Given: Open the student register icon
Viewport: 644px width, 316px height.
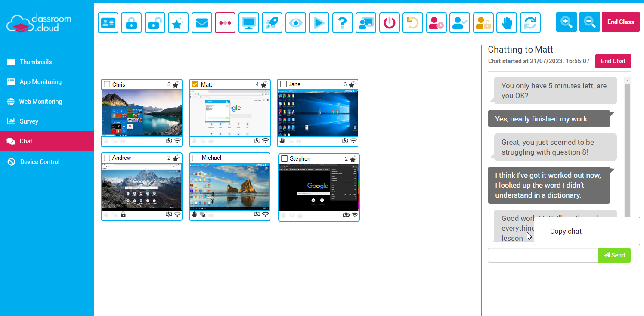Looking at the screenshot, I should click(x=108, y=22).
